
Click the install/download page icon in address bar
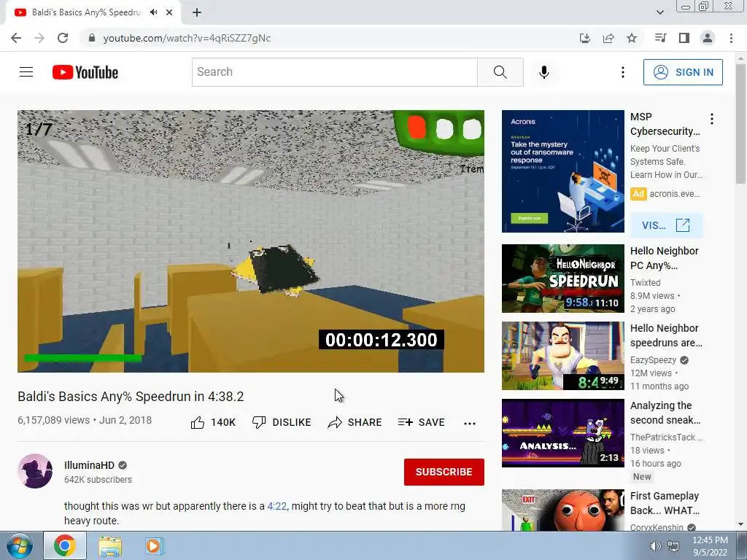[585, 38]
